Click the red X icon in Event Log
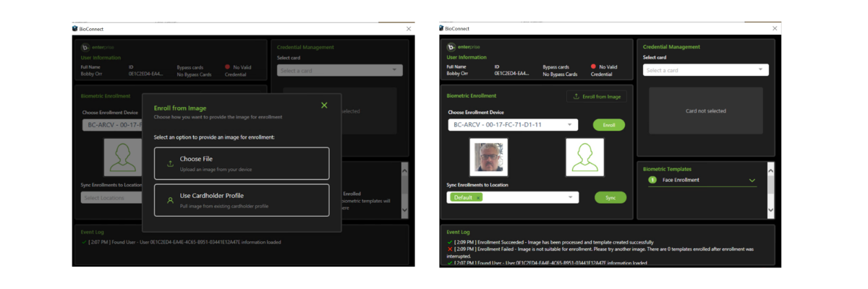Image resolution: width=868 pixels, height=289 pixels. pyautogui.click(x=450, y=249)
